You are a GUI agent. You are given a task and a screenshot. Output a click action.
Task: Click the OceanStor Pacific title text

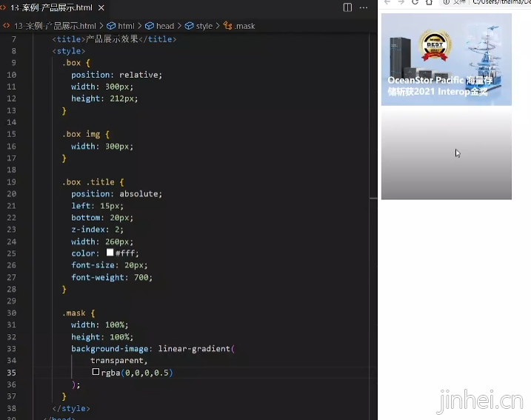[x=440, y=86]
